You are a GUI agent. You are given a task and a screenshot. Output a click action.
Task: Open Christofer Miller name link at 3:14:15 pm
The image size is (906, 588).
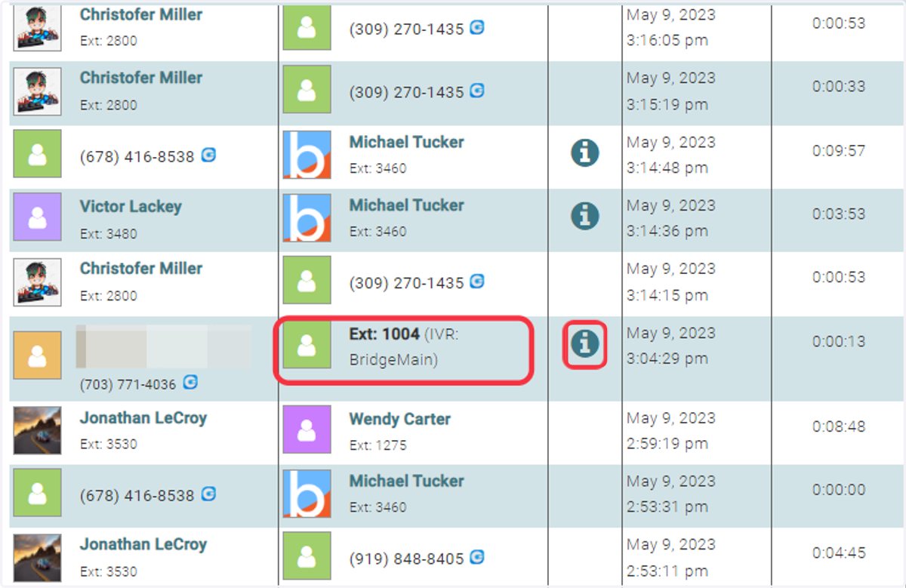pos(141,269)
